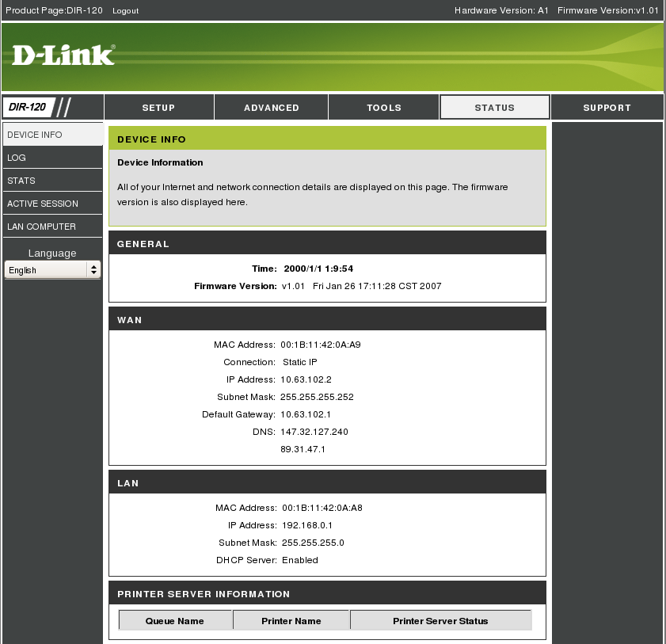Click PRINTER SERVER INFORMATION header

pos(327,594)
